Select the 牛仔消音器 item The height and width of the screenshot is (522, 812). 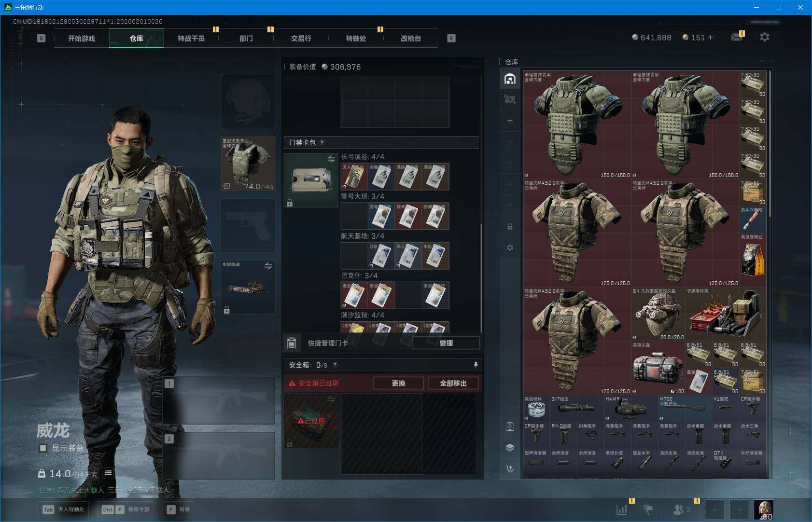pos(753,463)
